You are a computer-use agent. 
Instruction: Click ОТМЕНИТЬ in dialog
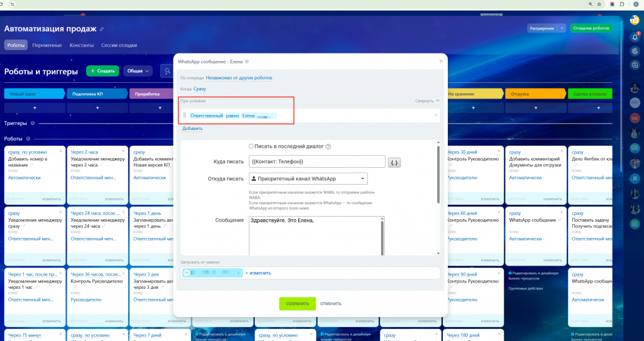click(331, 304)
